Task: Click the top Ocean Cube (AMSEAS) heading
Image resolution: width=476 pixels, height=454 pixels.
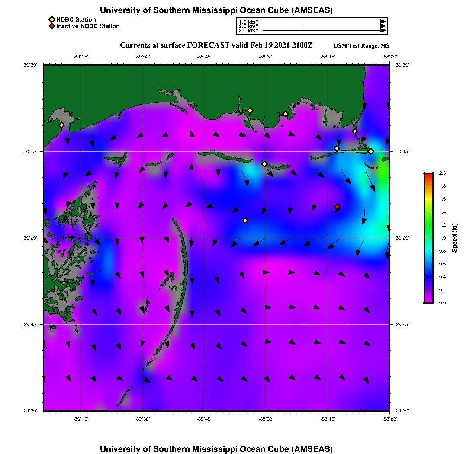Action: (x=216, y=10)
